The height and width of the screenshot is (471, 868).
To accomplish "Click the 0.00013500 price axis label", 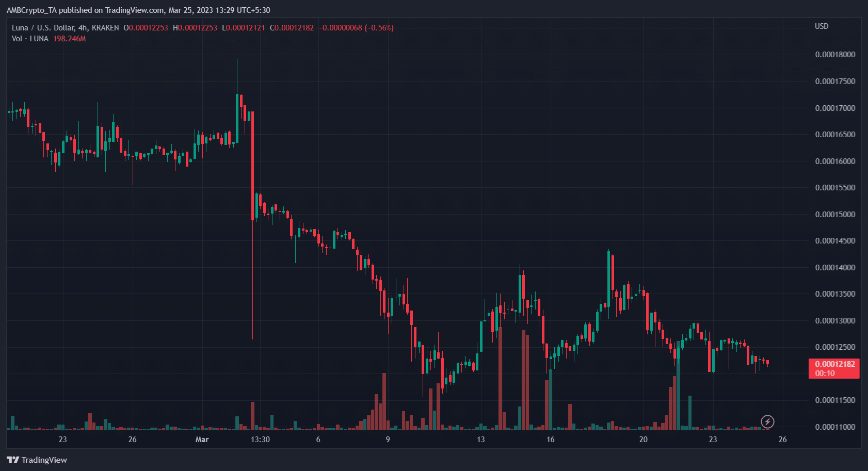I will [x=835, y=294].
